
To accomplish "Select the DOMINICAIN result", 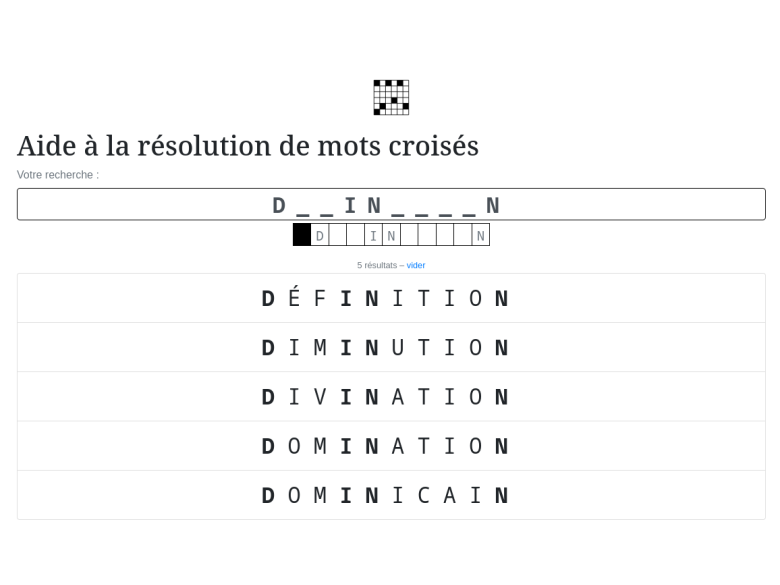I will [x=391, y=495].
